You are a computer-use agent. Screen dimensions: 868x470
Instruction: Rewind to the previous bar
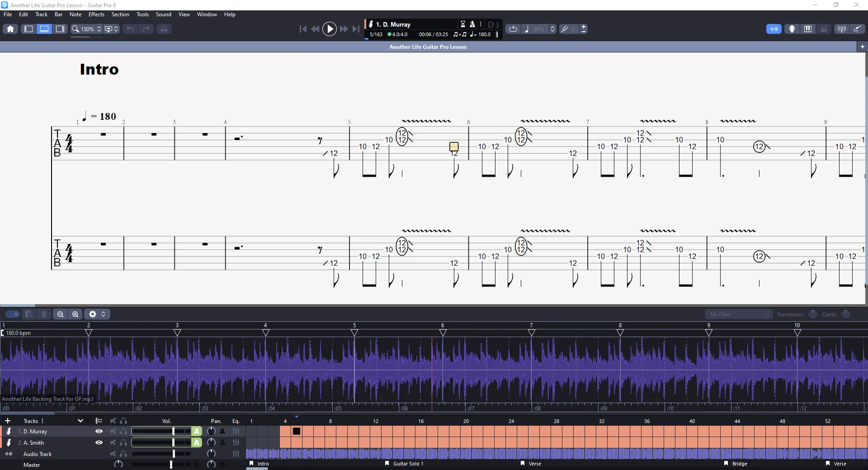[x=315, y=29]
